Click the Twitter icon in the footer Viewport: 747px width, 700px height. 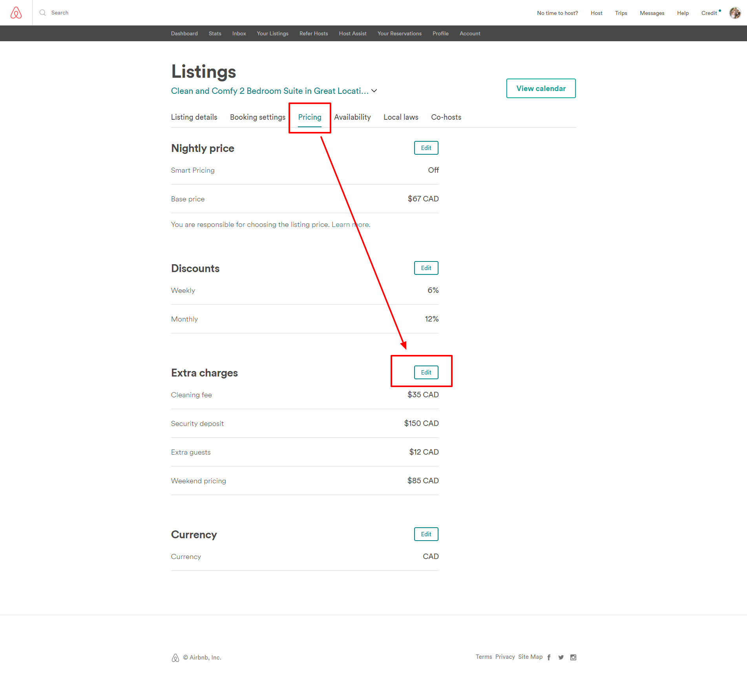(561, 657)
